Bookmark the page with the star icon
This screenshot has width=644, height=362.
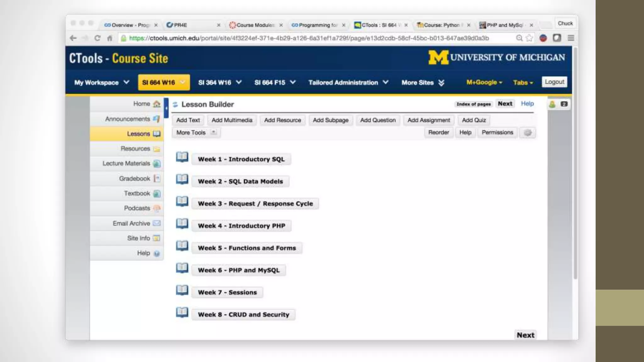(529, 38)
